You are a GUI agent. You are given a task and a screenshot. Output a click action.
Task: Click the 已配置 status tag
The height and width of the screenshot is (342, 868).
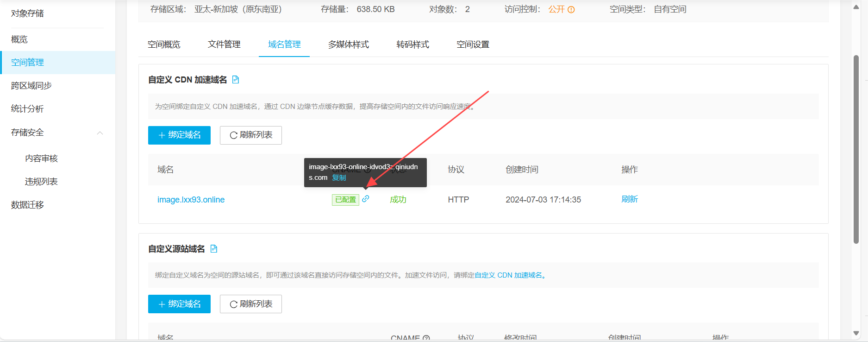pos(345,200)
